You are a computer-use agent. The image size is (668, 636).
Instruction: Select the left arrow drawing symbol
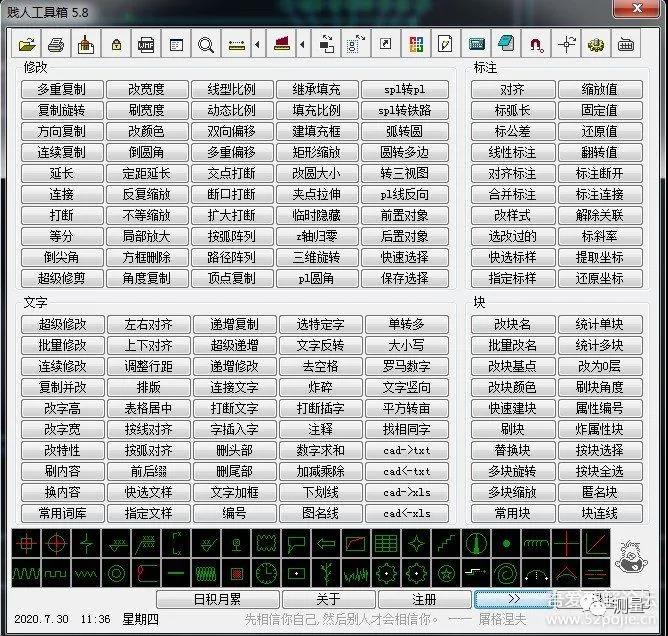pyautogui.click(x=326, y=543)
